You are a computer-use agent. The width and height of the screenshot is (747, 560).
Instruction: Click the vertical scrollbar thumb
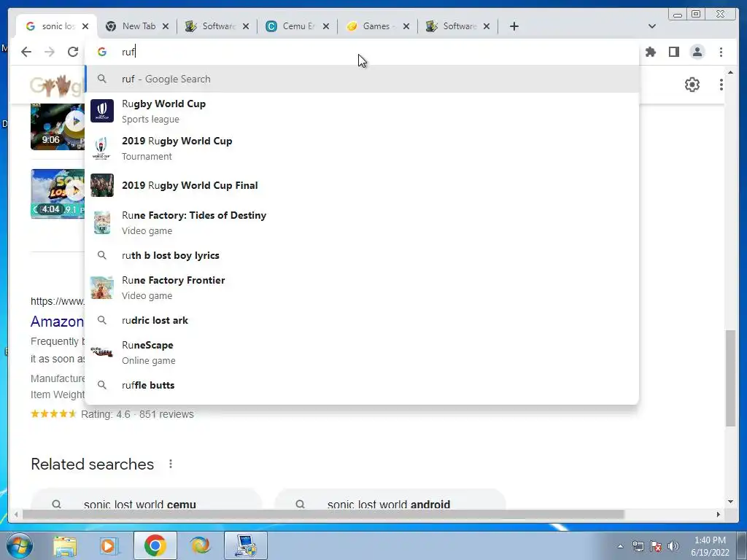[x=730, y=378]
